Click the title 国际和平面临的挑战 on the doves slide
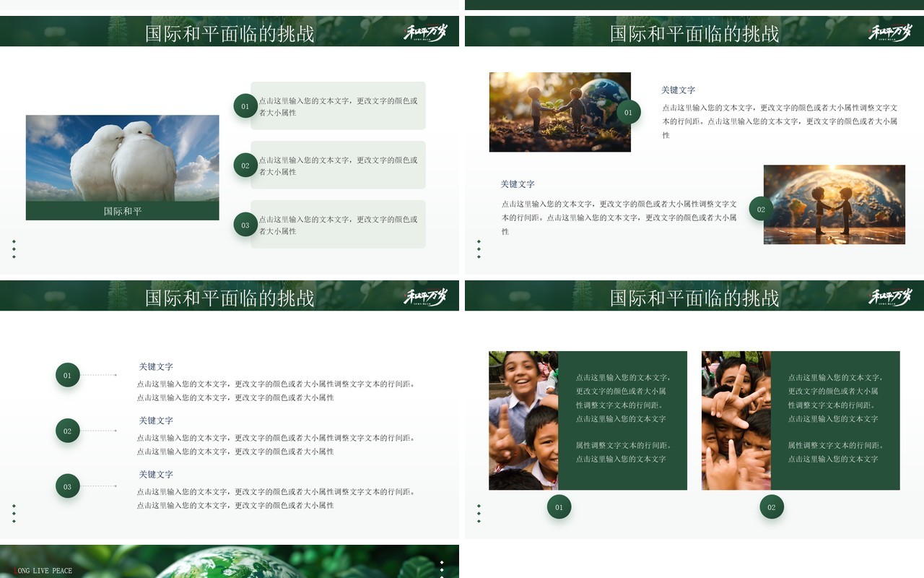 pos(230,33)
